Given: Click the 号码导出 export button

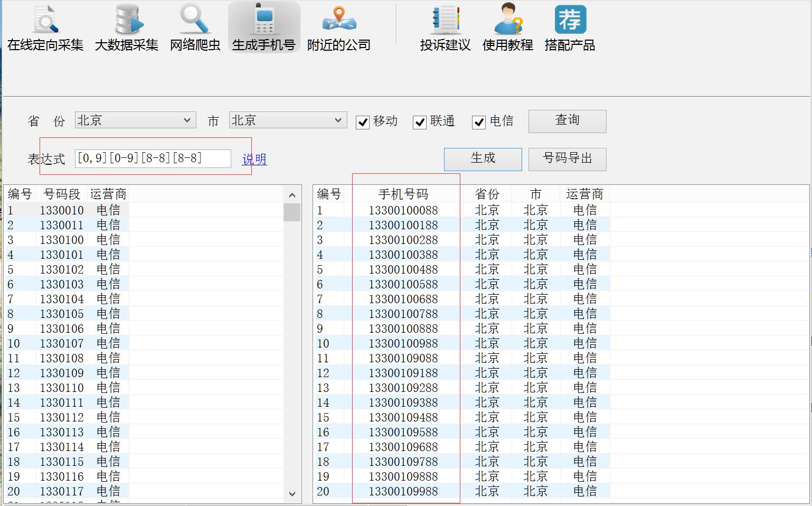Looking at the screenshot, I should click(x=567, y=159).
